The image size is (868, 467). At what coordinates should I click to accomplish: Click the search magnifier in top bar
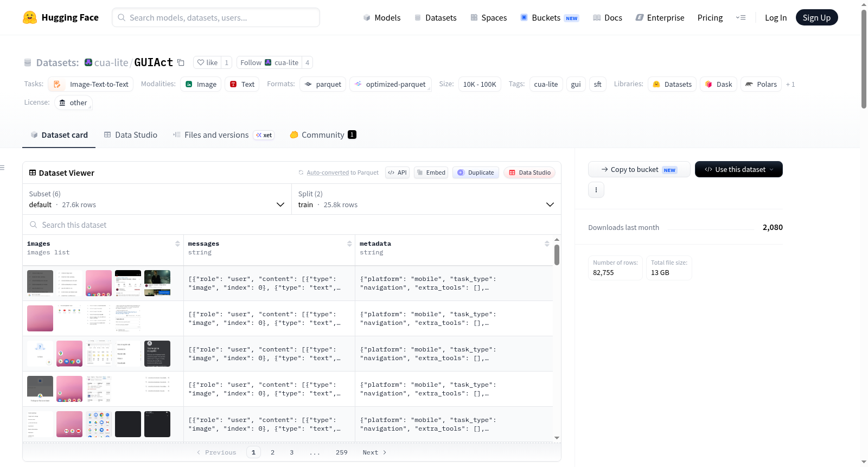click(122, 17)
